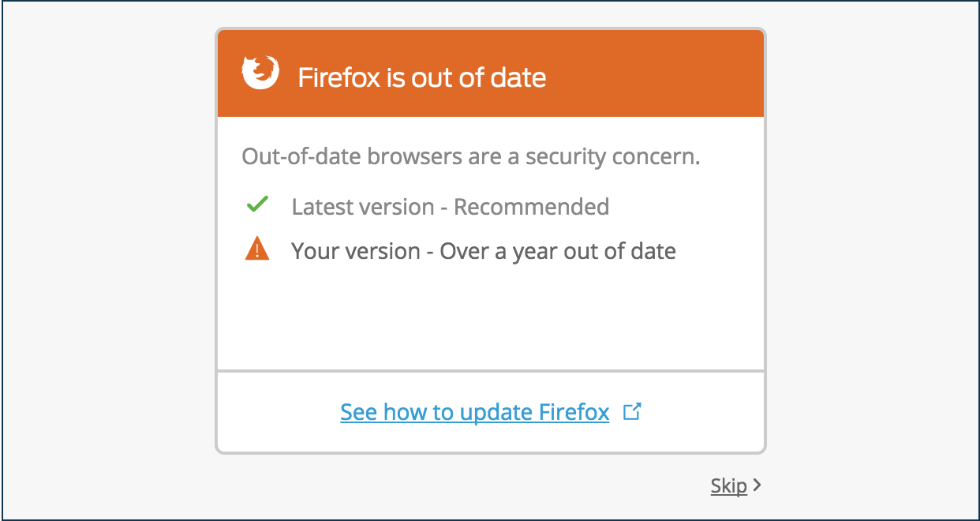980x521 pixels.
Task: Click the orange warning triangle icon
Action: tap(257, 250)
